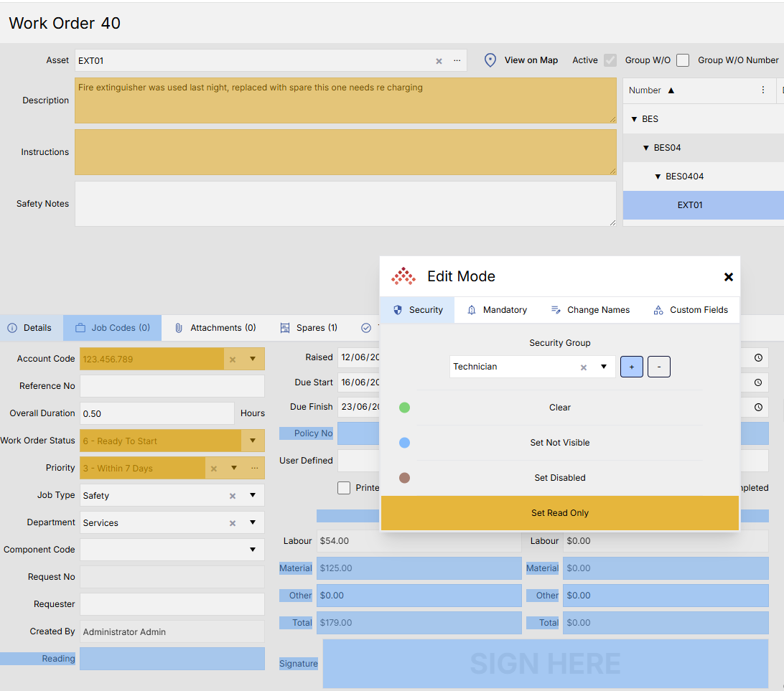Choose Set Disabled option

559,478
